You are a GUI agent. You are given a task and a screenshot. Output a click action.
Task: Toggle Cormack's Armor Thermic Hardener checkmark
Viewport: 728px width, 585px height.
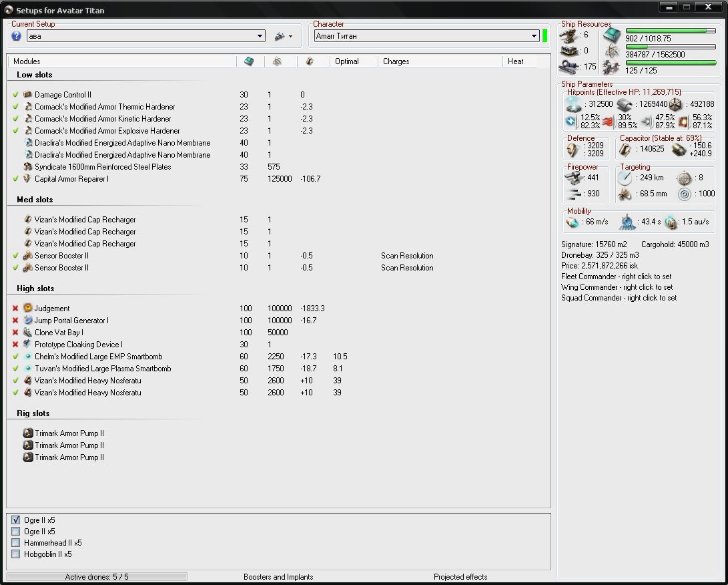(x=15, y=106)
